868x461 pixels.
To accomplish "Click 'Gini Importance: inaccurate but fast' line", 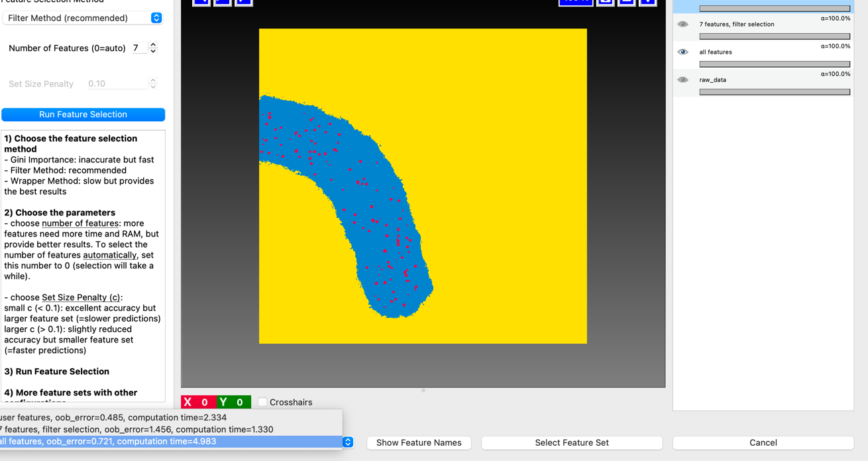I will (x=79, y=160).
